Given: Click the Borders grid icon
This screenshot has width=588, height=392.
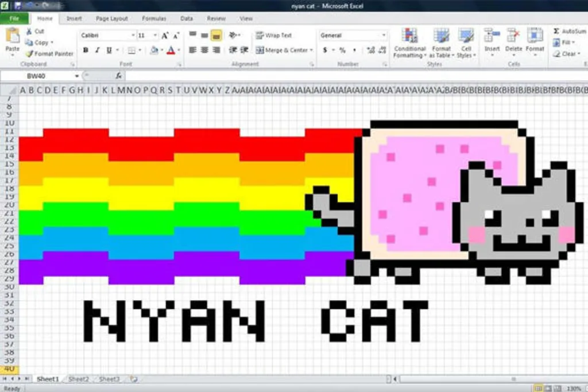Looking at the screenshot, I should (x=131, y=50).
